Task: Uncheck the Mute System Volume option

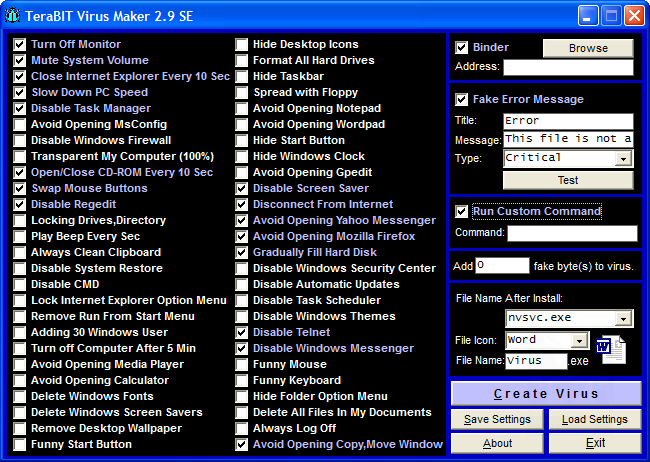Action: pyautogui.click(x=20, y=61)
